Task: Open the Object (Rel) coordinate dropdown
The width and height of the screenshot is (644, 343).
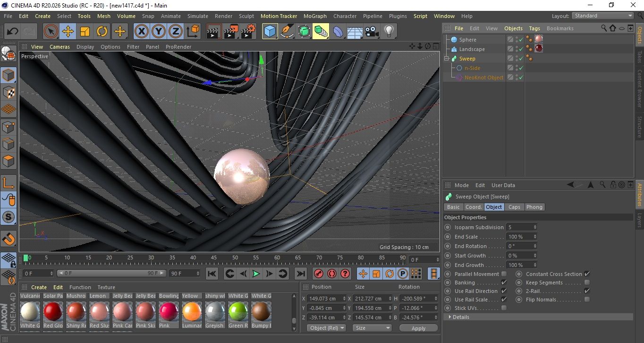Action: [x=326, y=328]
